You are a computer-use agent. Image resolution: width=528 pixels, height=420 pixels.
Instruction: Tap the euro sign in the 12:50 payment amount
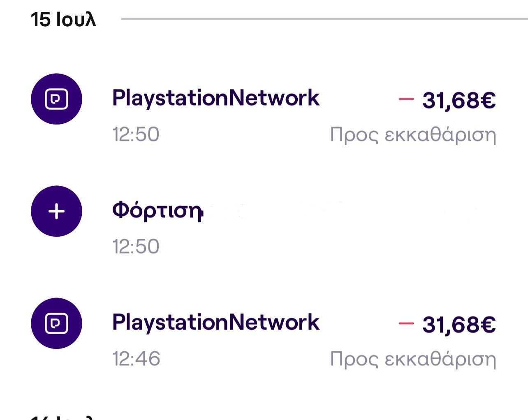tap(488, 100)
